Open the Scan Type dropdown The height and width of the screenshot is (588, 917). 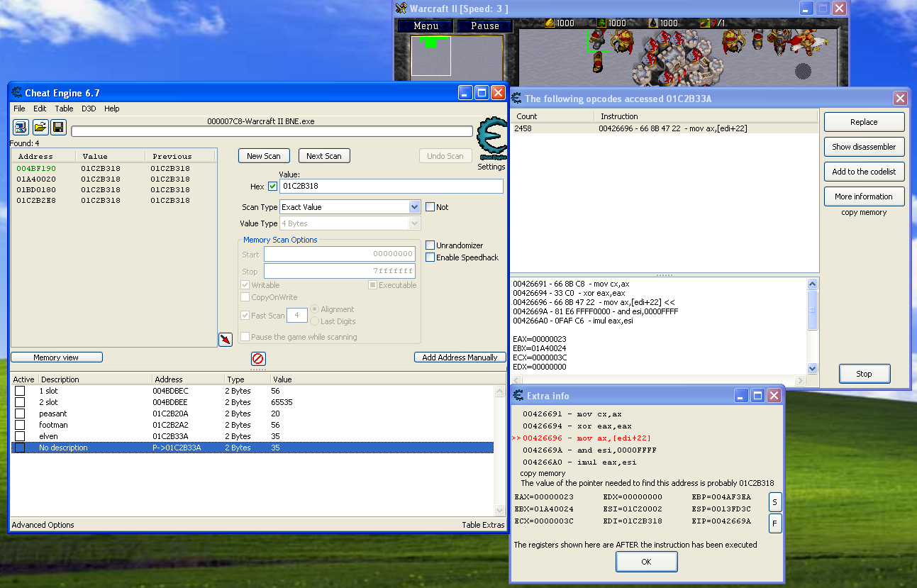pos(415,207)
